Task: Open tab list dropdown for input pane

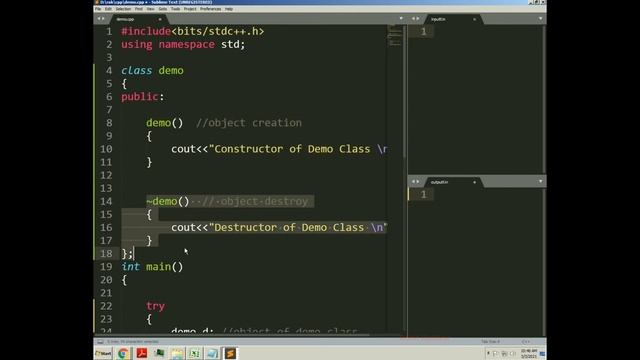Action: 540,18
